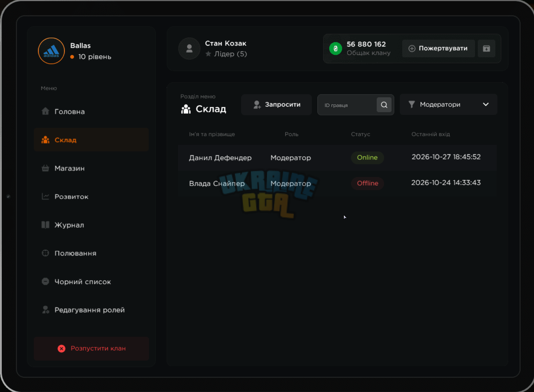Click the 56 880 162 clan balance

366,44
